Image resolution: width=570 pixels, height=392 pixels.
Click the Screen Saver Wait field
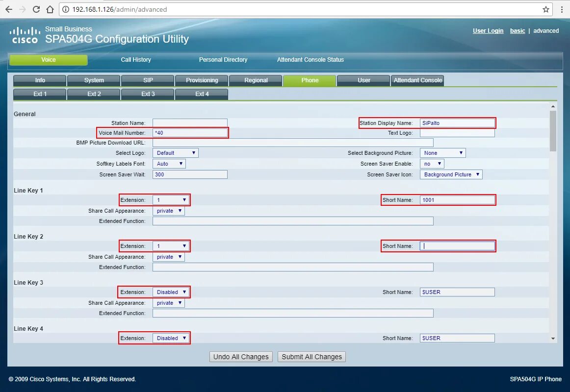(x=190, y=174)
